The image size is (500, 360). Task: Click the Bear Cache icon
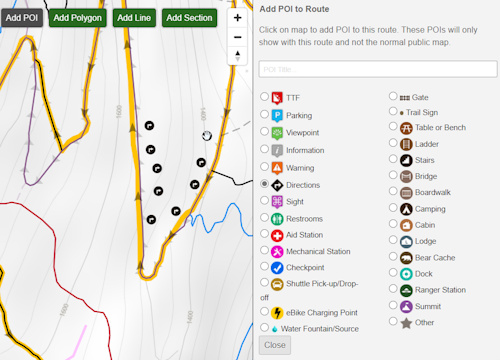tap(406, 258)
